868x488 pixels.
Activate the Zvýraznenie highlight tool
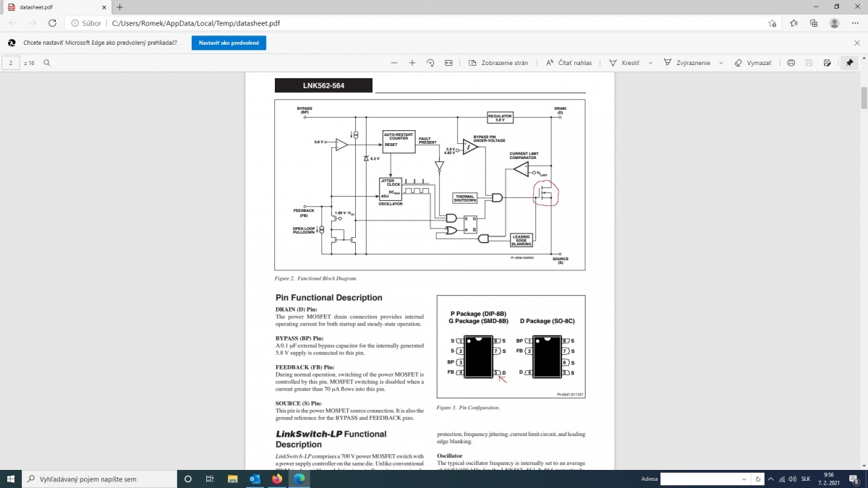[688, 63]
